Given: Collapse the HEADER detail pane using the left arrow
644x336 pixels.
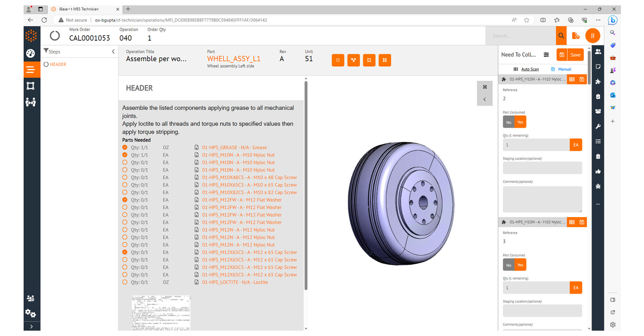Looking at the screenshot, I should [x=485, y=99].
